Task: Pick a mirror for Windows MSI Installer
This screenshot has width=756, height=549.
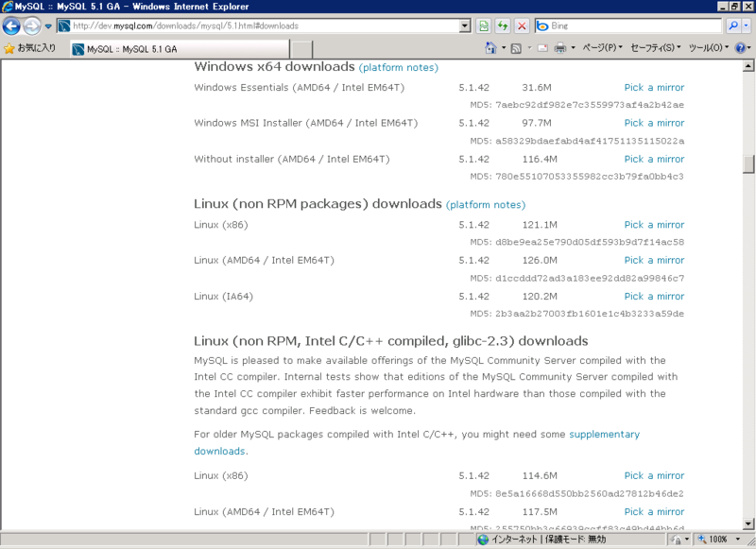Action: 654,123
